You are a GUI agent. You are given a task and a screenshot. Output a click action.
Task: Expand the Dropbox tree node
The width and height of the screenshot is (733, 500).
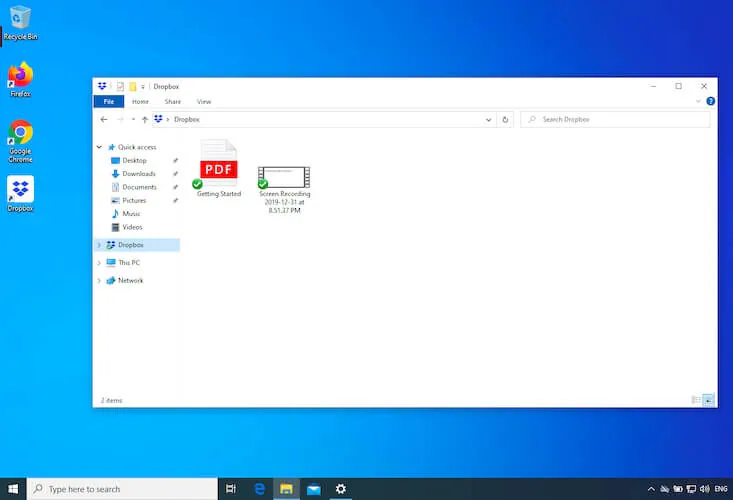pyautogui.click(x=99, y=245)
